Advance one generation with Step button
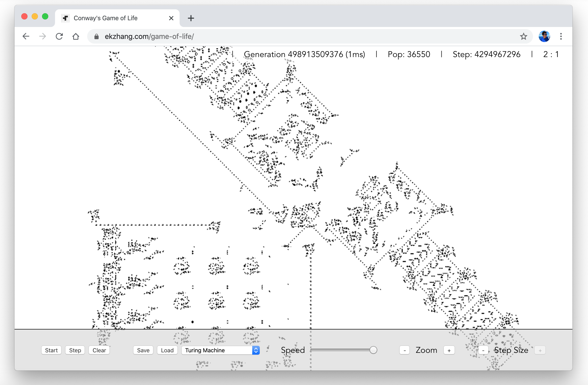Image resolution: width=588 pixels, height=385 pixels. 75,350
